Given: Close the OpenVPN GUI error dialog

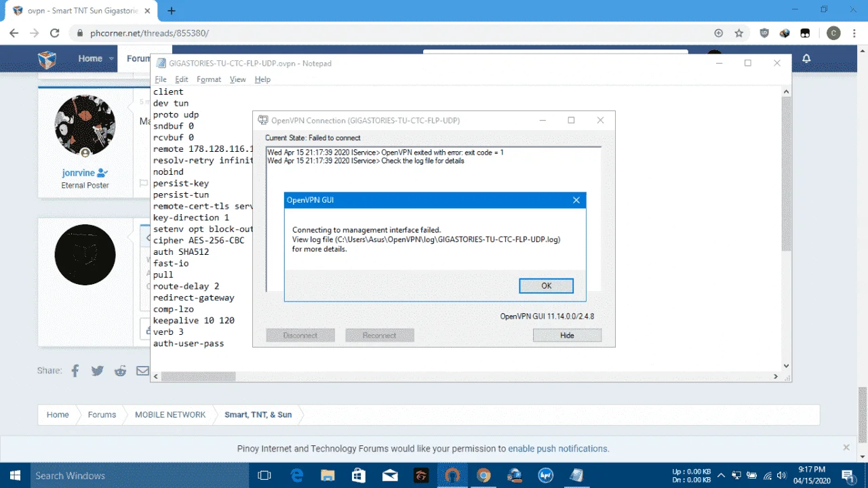Looking at the screenshot, I should 576,200.
